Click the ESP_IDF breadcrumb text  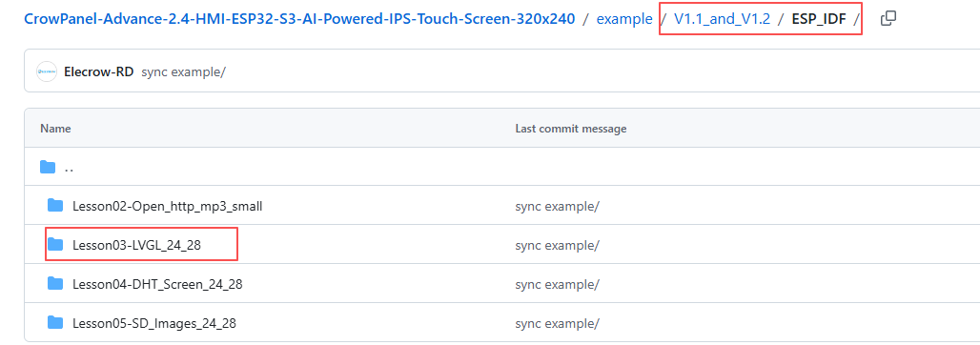click(819, 19)
